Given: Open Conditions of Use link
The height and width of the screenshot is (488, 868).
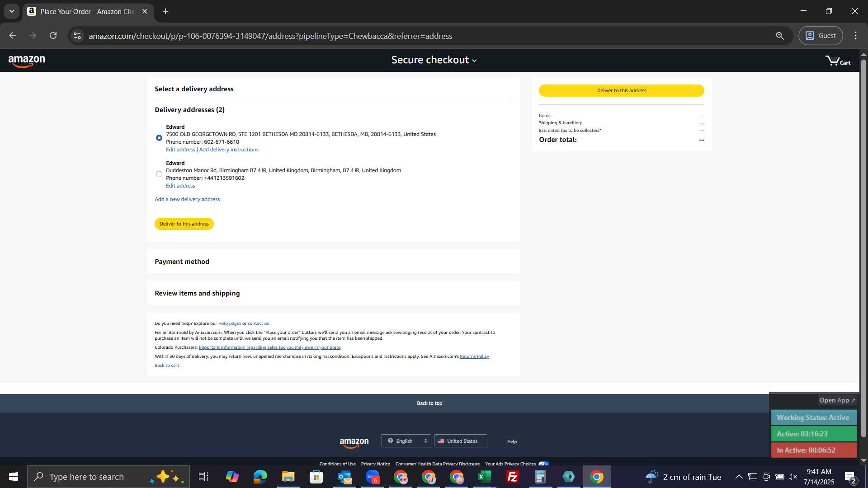Looking at the screenshot, I should pyautogui.click(x=337, y=464).
